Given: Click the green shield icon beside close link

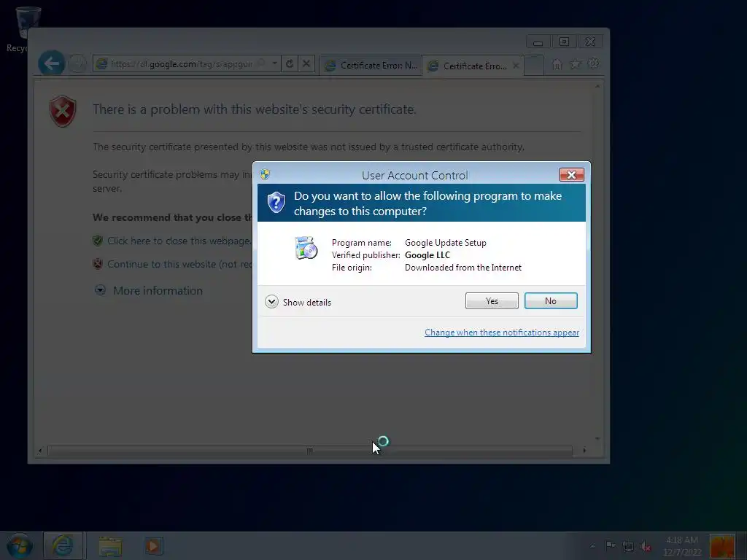Looking at the screenshot, I should click(98, 241).
